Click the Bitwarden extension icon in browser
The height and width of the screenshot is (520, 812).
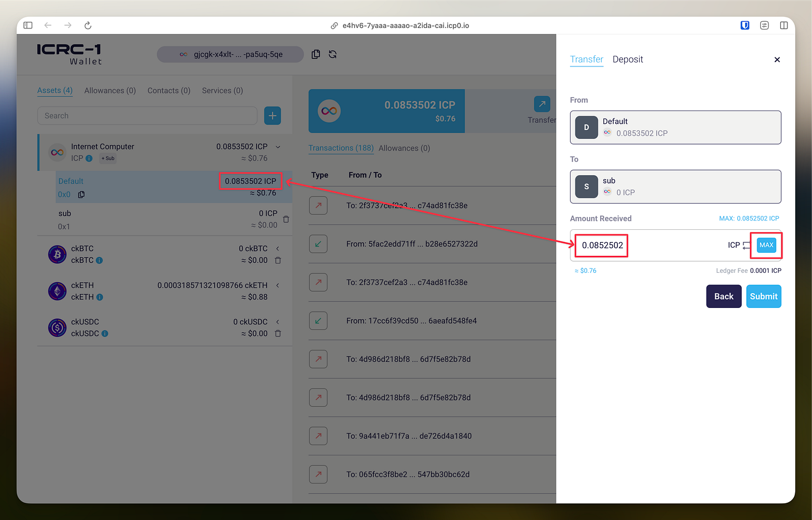[745, 25]
